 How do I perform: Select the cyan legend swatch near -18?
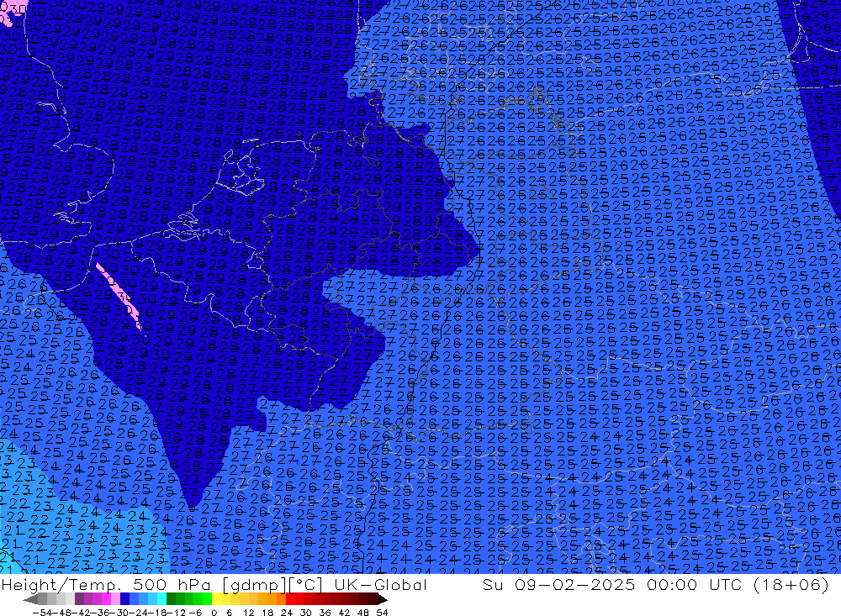[161, 599]
